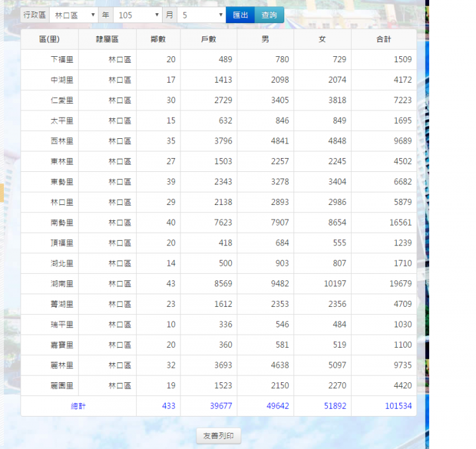Select the 湖北里 row name
476x449 pixels.
(x=62, y=263)
